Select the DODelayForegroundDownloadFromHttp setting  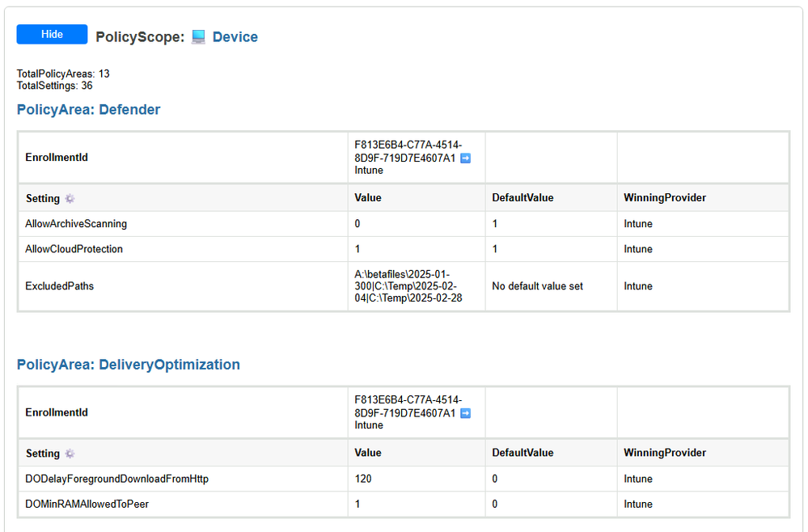click(117, 479)
